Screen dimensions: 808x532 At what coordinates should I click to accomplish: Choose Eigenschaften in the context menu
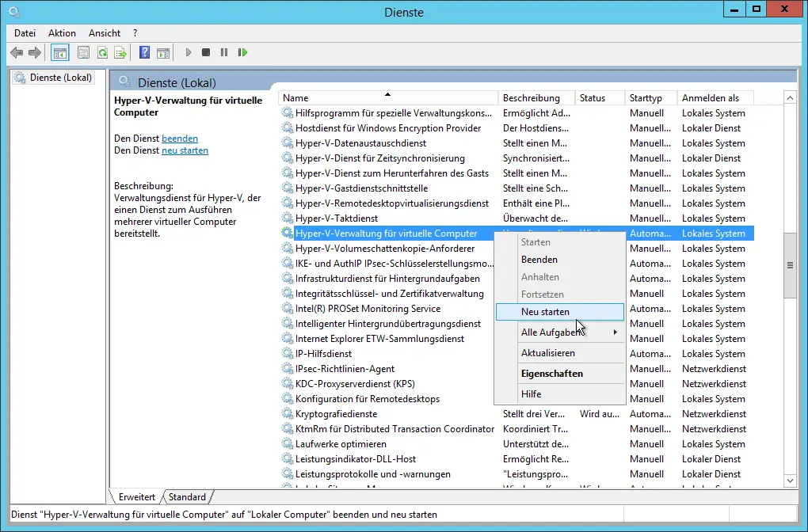[559, 374]
